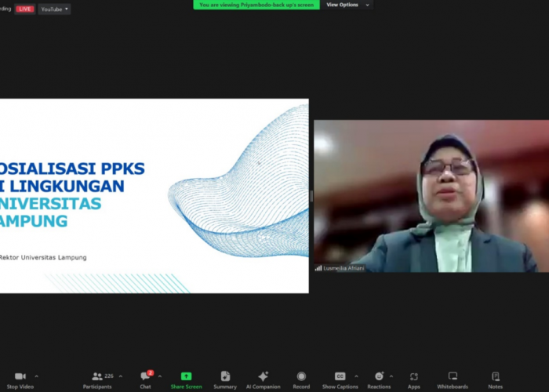Screen dimensions: 549x392
Task: Open the YouTube live stream dropdown
Action: click(54, 9)
